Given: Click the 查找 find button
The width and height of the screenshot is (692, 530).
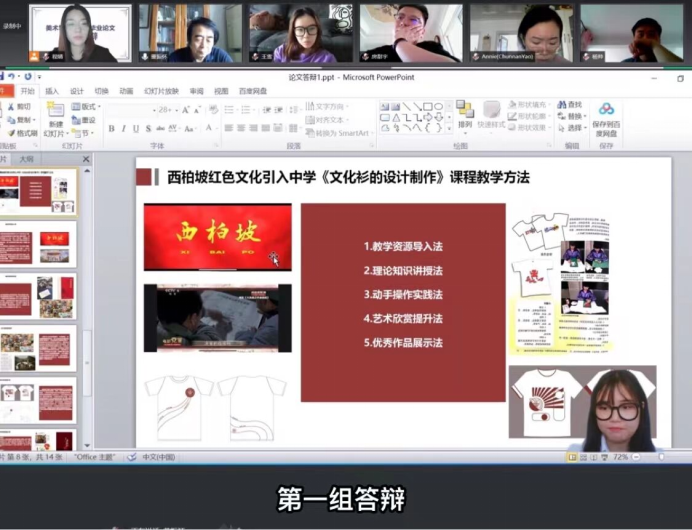Looking at the screenshot, I should click(570, 105).
